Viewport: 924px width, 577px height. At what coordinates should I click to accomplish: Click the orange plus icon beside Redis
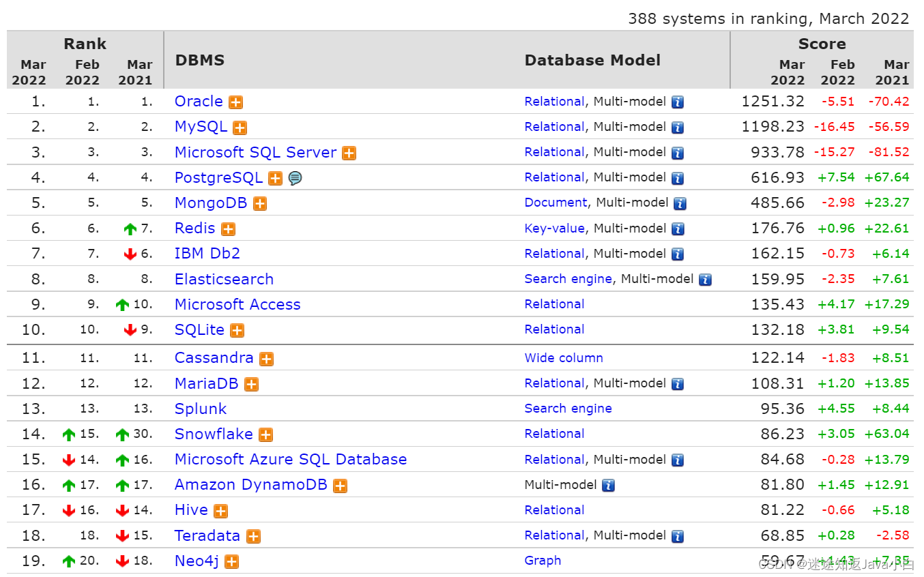pyautogui.click(x=229, y=229)
